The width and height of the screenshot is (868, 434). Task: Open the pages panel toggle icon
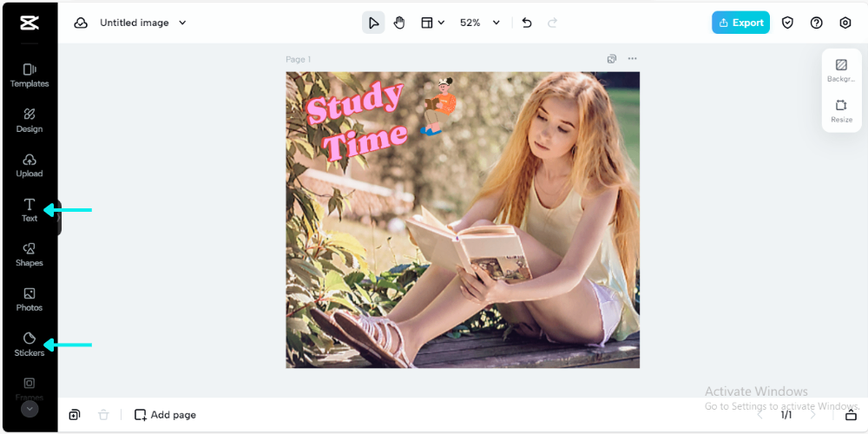(851, 415)
